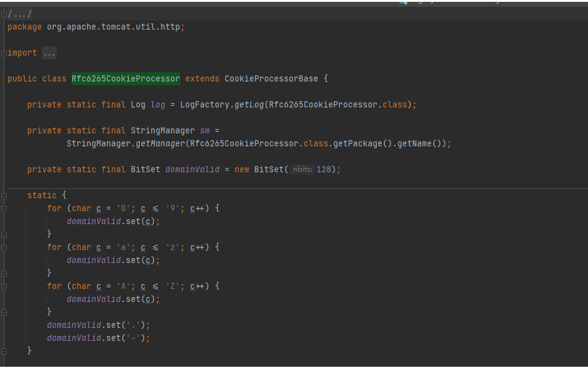Click the 'package' keyword
588x368 pixels.
25,27
